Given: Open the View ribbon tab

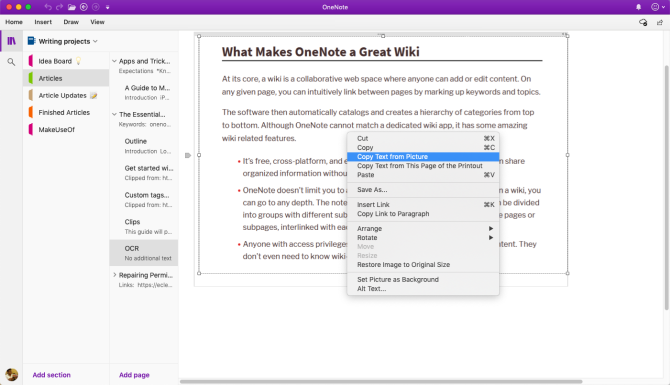Looking at the screenshot, I should [97, 22].
